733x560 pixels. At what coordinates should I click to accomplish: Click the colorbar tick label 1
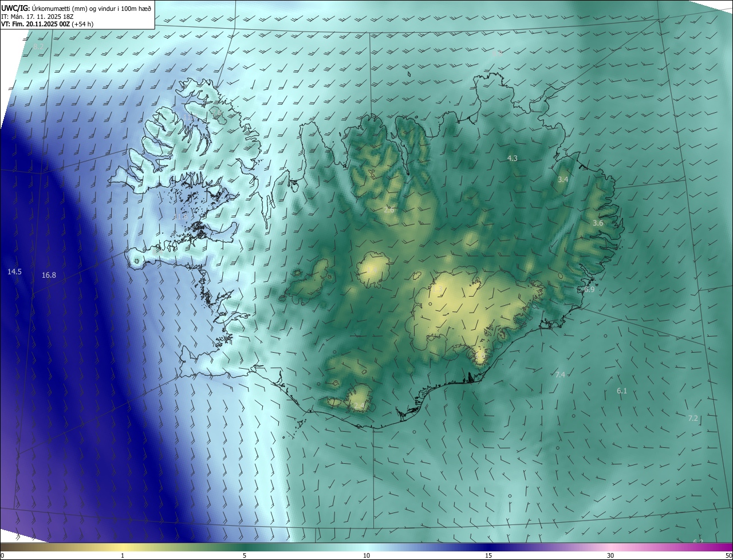click(123, 555)
